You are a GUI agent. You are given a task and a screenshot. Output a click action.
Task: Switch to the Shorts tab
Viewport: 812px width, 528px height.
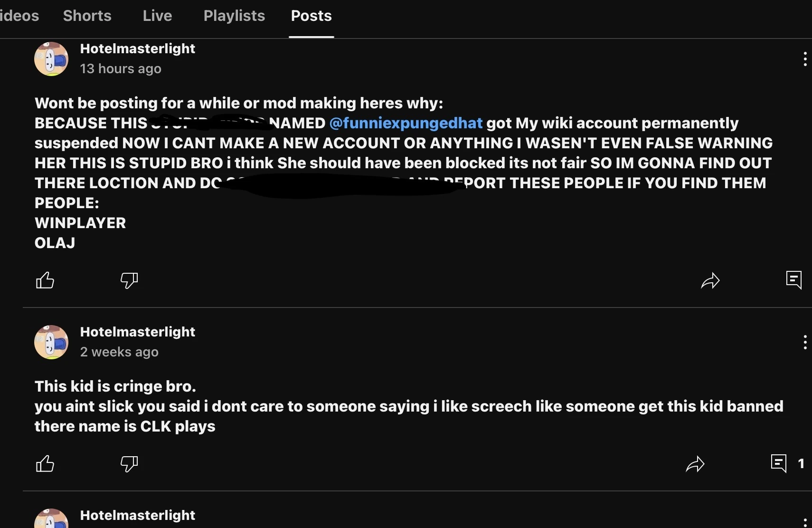[x=87, y=16]
